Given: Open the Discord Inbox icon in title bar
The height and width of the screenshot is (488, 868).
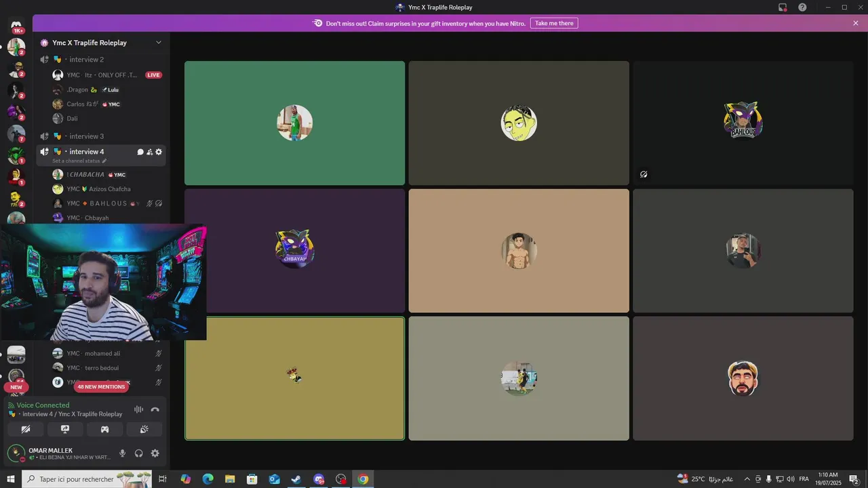Looking at the screenshot, I should (x=783, y=7).
